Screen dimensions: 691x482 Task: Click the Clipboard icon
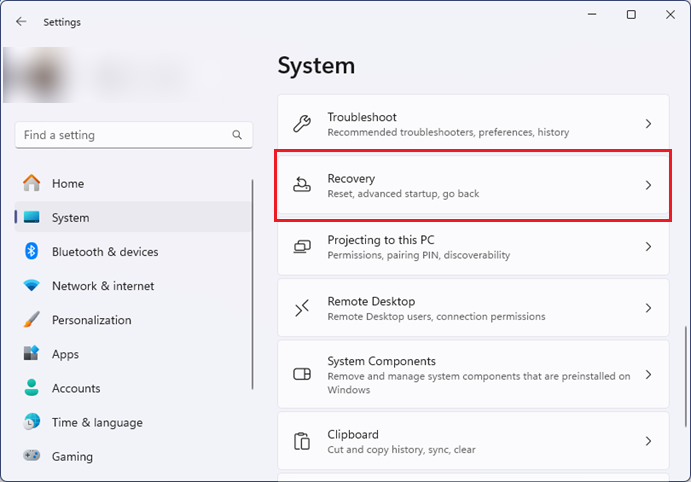point(302,441)
